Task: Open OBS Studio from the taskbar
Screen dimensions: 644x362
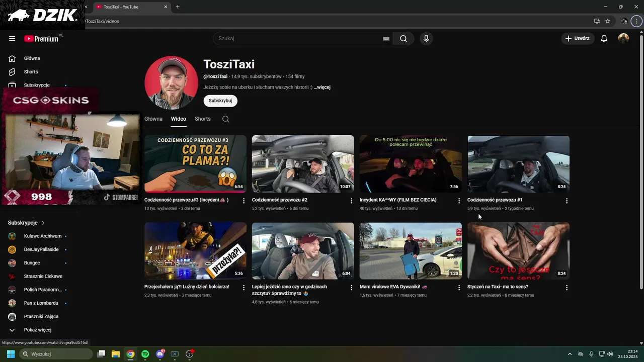Action: click(190, 354)
